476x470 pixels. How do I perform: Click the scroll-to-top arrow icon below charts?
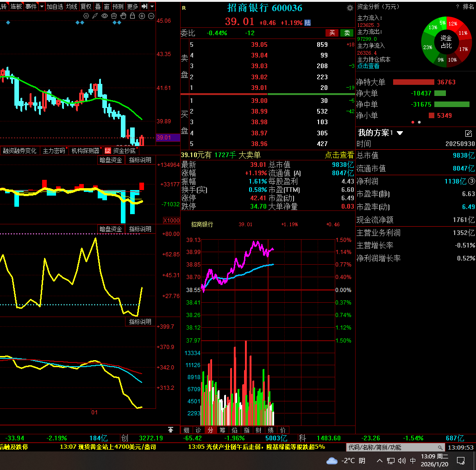point(170,430)
